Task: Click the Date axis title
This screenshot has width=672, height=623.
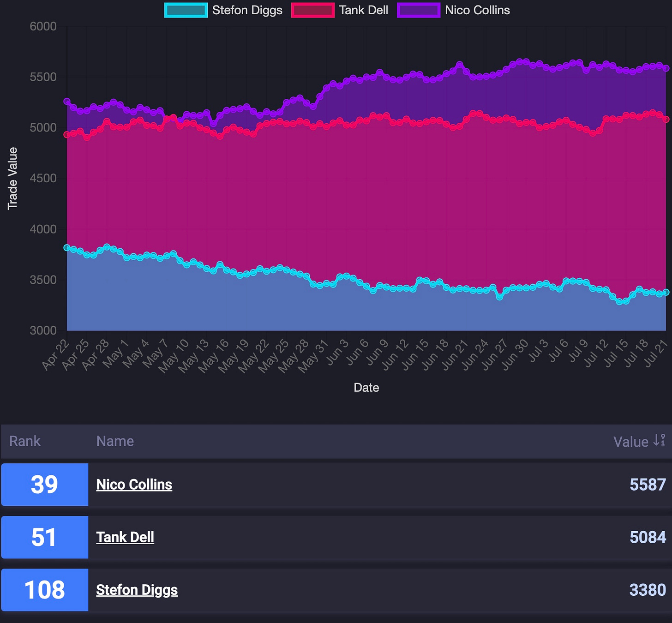Action: (x=366, y=388)
